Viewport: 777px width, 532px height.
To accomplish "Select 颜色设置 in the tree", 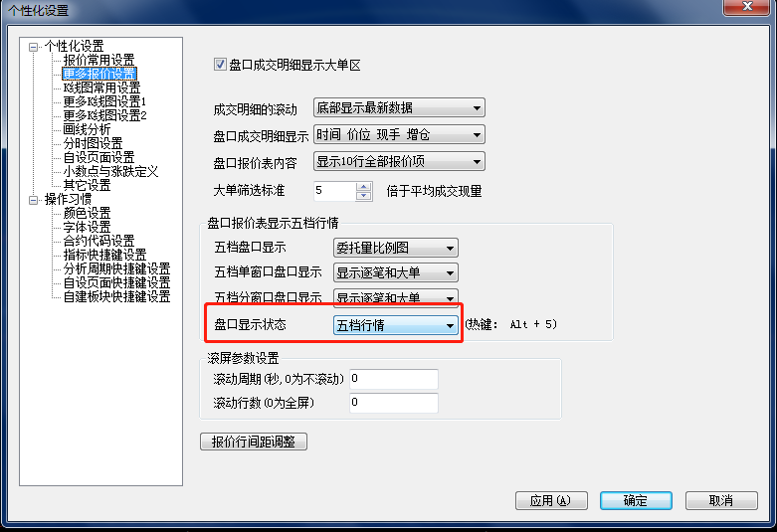I will pos(87,213).
